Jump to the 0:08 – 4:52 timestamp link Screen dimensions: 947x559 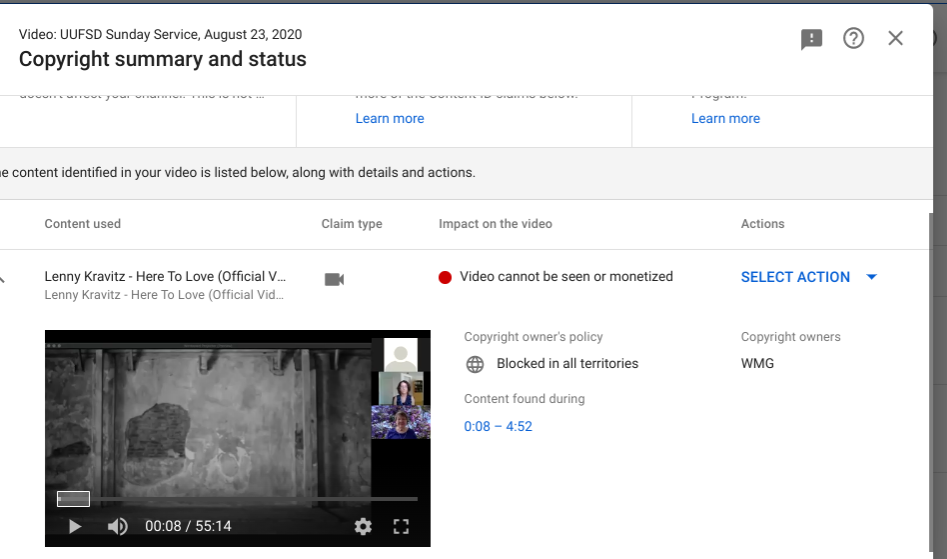498,426
